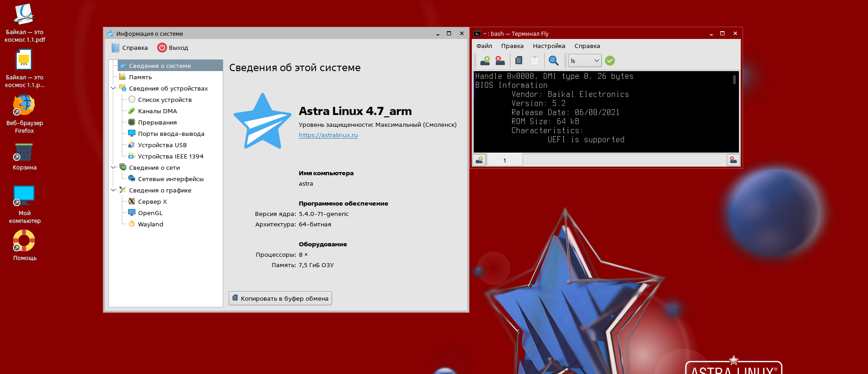Close current tab via red-cross toolbar icon
This screenshot has width=868, height=374.
(500, 61)
